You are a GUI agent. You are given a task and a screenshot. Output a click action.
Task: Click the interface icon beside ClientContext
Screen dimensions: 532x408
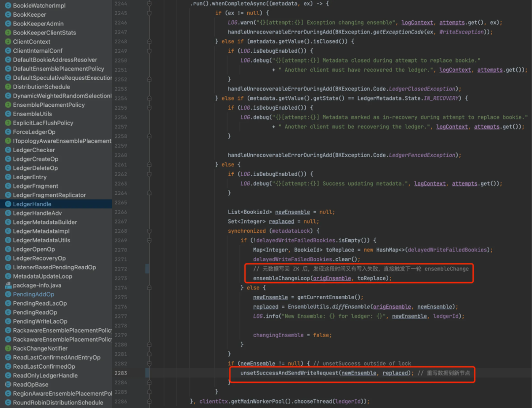click(x=8, y=42)
